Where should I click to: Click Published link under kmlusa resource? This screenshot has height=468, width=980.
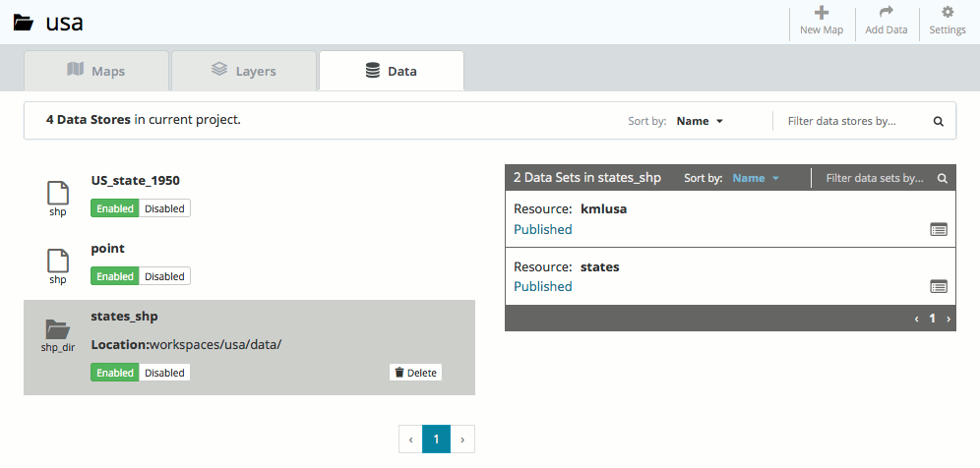tap(542, 229)
